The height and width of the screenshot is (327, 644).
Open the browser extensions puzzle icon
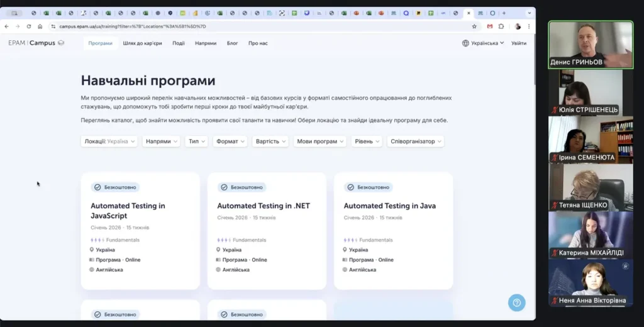pos(501,26)
